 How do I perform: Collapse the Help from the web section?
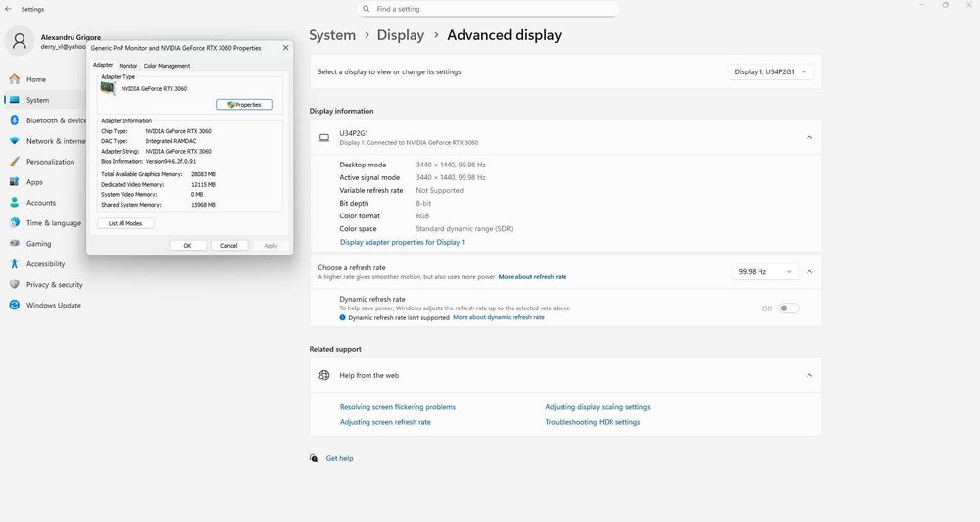809,375
